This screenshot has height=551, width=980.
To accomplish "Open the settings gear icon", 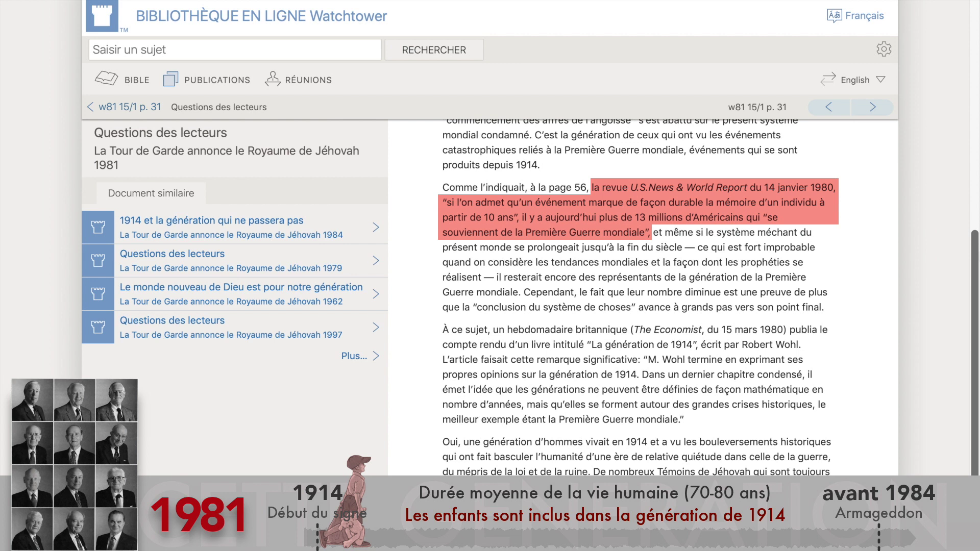I will 884,49.
